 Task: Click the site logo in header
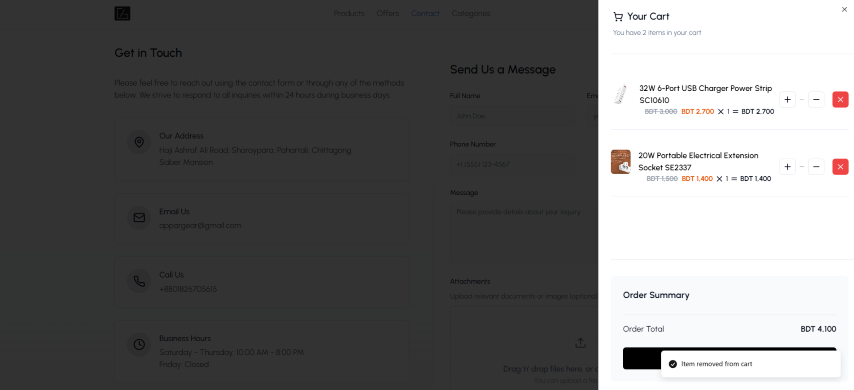tap(122, 14)
